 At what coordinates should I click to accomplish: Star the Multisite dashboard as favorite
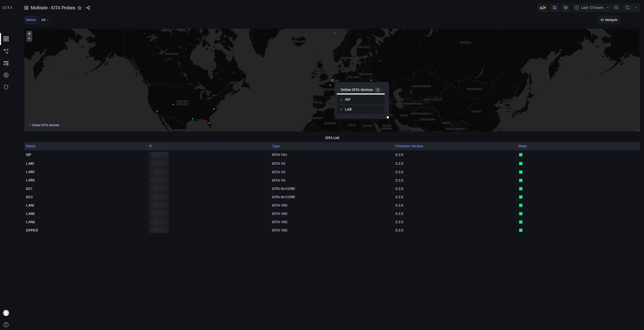tap(80, 8)
